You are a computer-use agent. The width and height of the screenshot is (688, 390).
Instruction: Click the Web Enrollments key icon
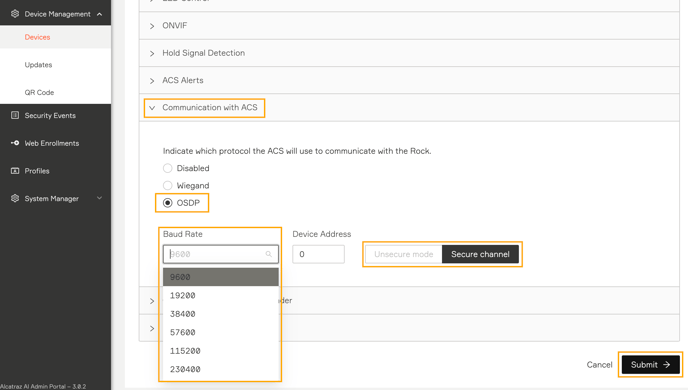(x=15, y=143)
